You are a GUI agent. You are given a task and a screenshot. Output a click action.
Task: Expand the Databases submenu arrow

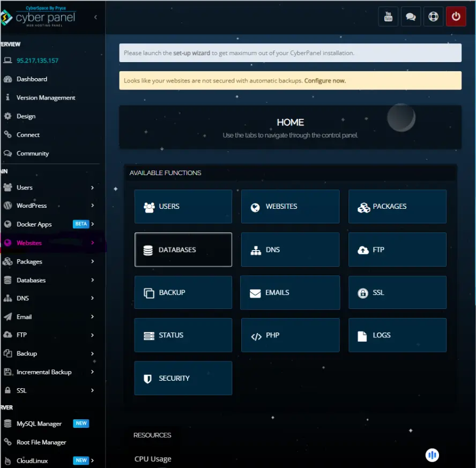click(x=92, y=280)
